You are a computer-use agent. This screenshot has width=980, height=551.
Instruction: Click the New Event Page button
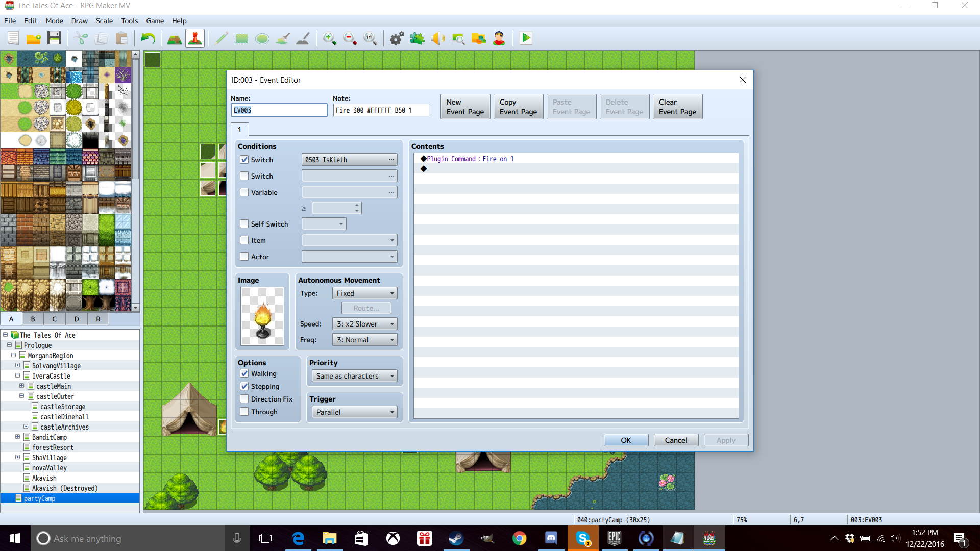tap(465, 107)
